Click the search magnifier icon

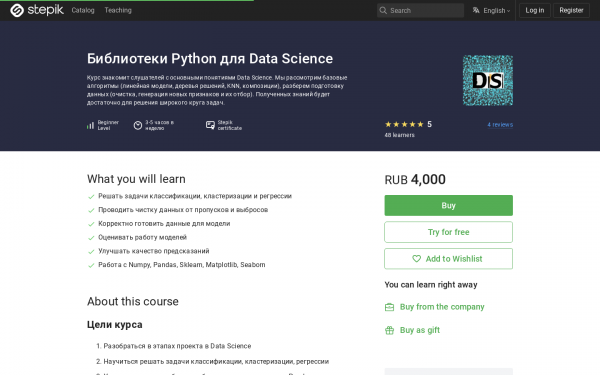[x=383, y=10]
